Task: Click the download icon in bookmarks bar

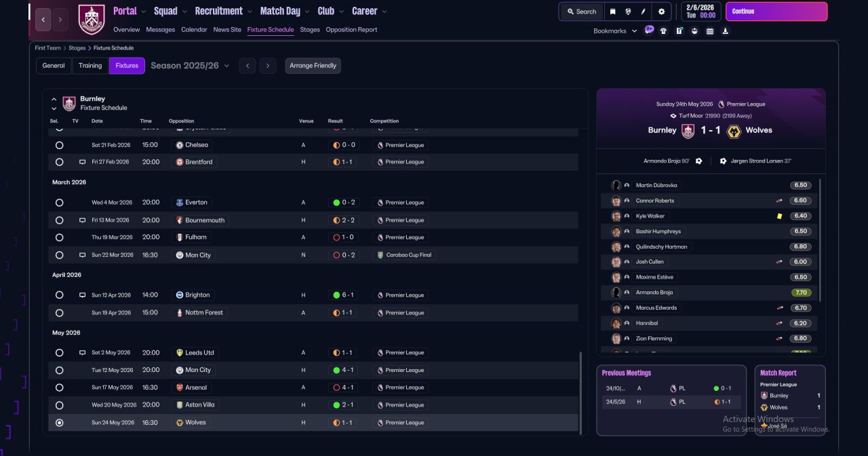Action: coord(726,30)
